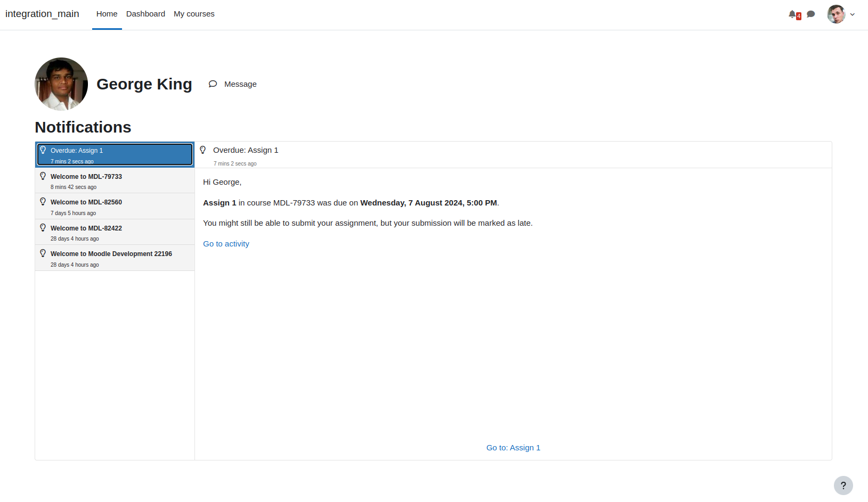Open George King's profile picture
The image size is (868, 502).
coord(61,84)
